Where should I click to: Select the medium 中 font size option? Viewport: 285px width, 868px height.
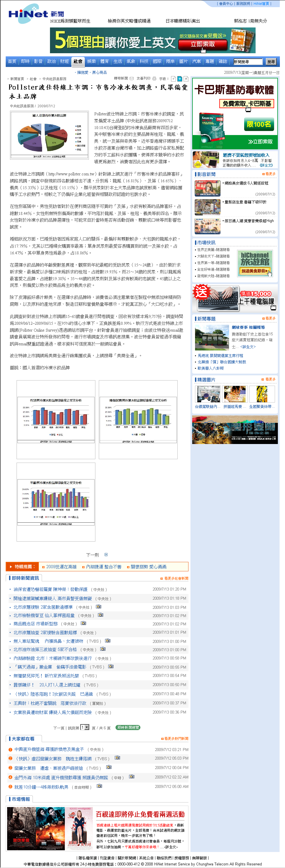click(x=180, y=79)
